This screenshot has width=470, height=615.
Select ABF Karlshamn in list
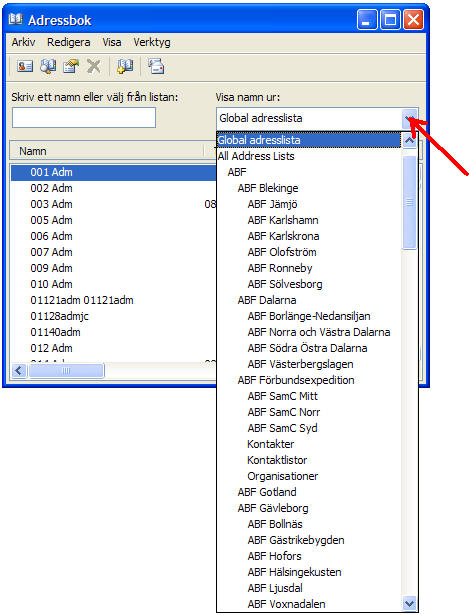point(309,220)
